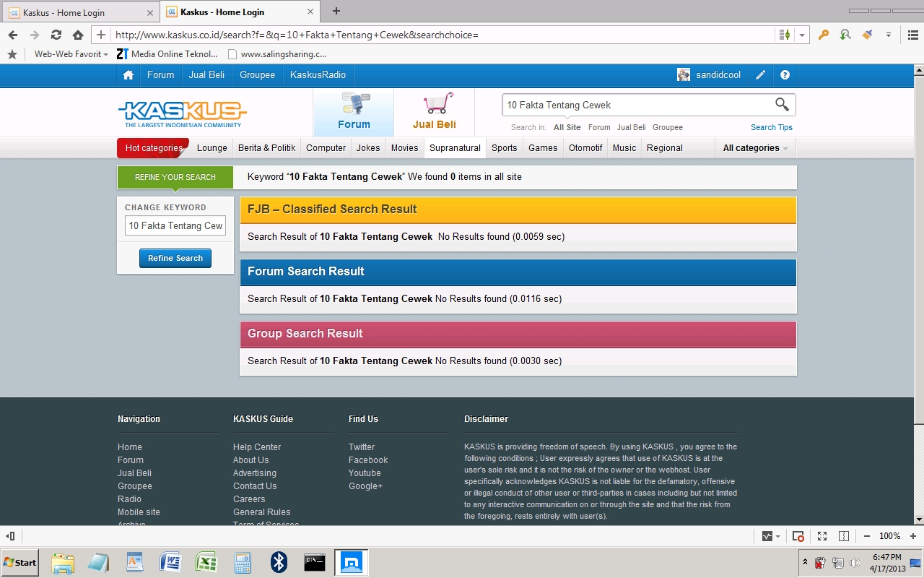This screenshot has height=578, width=924.
Task: Select the Forum microphone section button
Action: pyautogui.click(x=354, y=112)
